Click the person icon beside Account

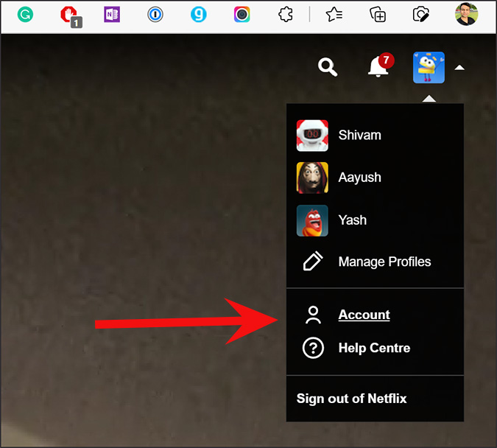point(313,315)
